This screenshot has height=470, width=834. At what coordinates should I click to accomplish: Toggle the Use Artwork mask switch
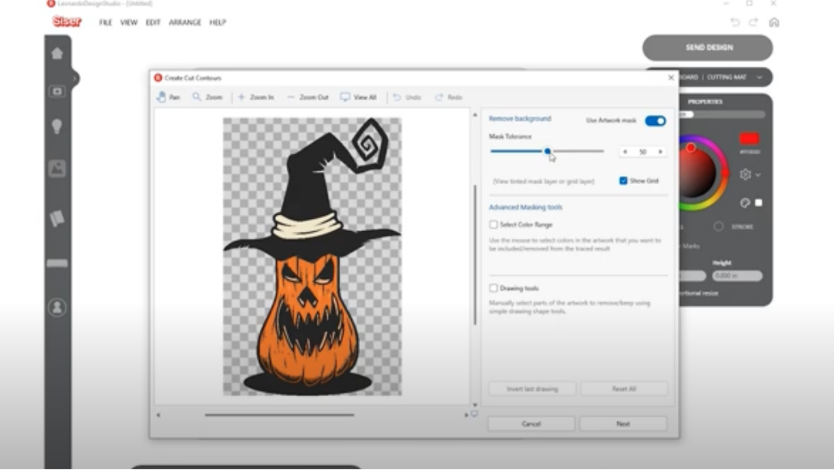click(655, 120)
